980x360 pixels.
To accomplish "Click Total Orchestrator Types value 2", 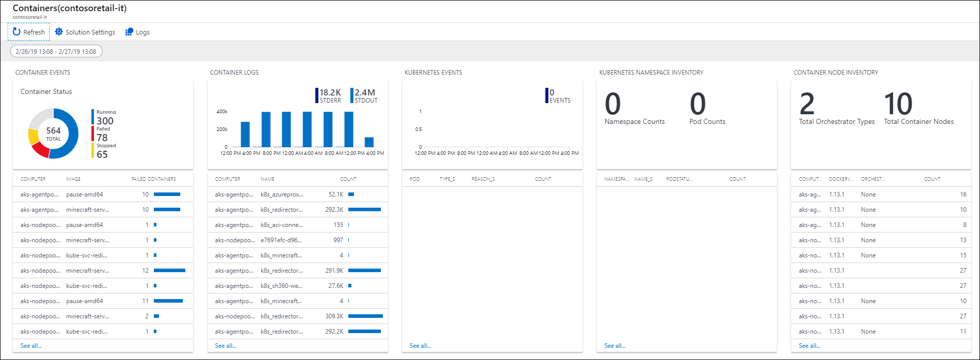I will click(x=807, y=104).
